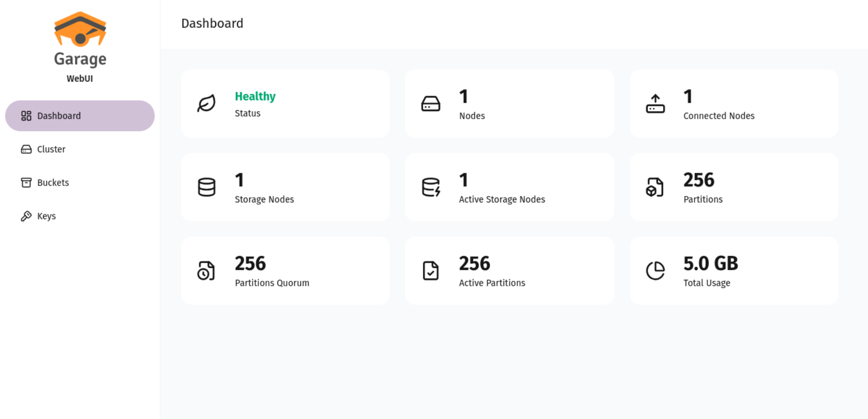This screenshot has height=419, width=868.
Task: Click the file box icon beside Partitions
Action: [x=655, y=187]
